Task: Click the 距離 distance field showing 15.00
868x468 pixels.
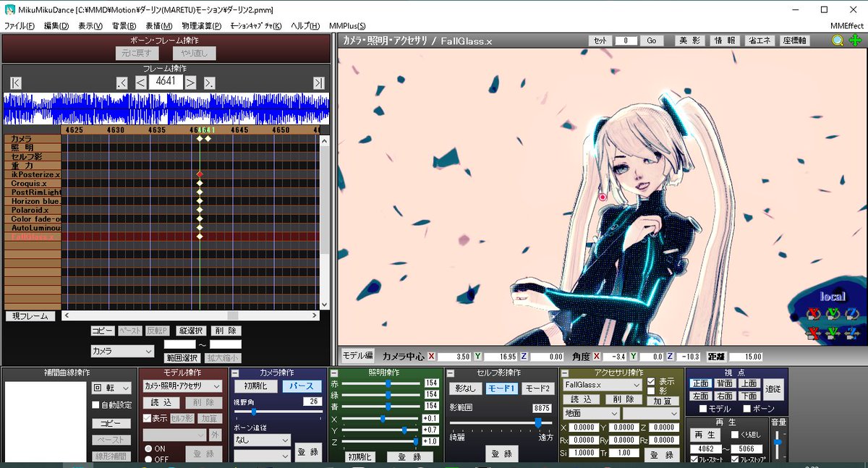Action: (745, 357)
